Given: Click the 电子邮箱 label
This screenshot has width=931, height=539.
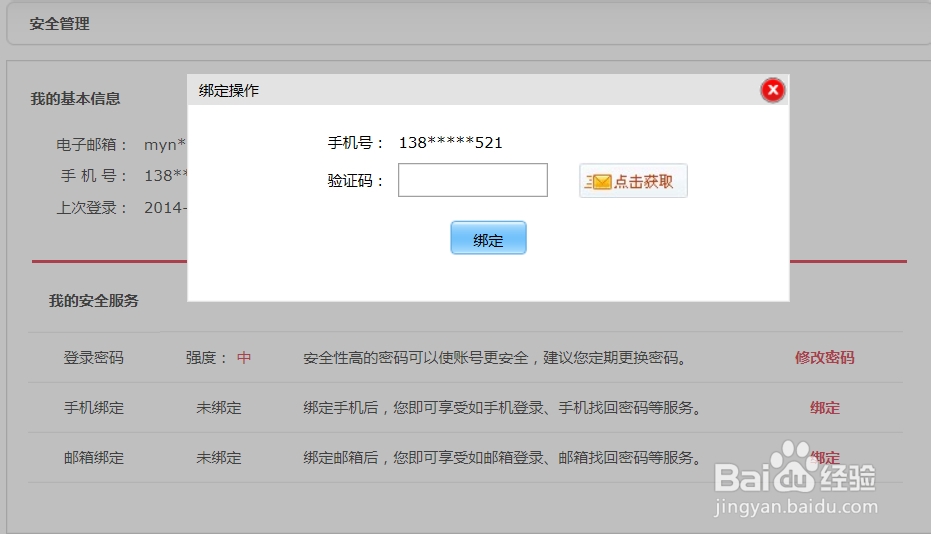Looking at the screenshot, I should click(91, 144).
